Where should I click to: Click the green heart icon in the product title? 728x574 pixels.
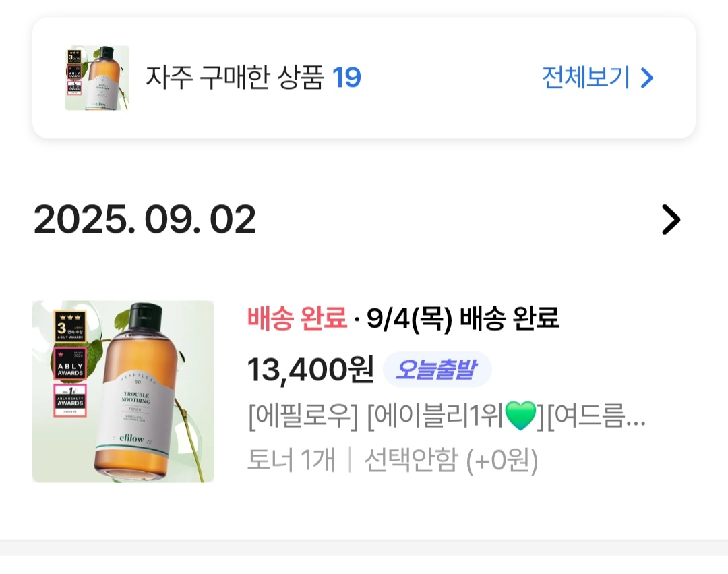520,417
